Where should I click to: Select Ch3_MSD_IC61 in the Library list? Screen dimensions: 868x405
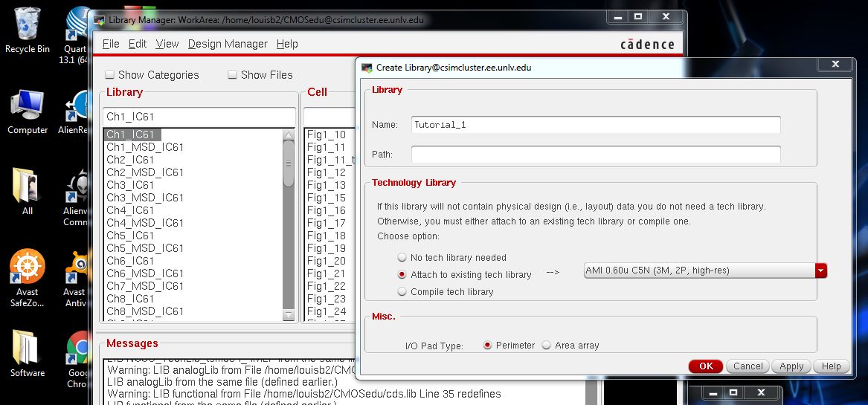click(145, 198)
